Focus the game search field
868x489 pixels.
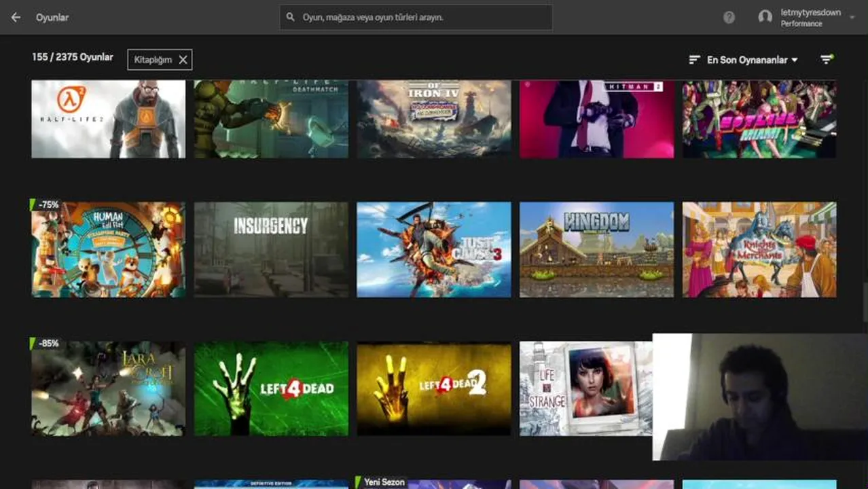pyautogui.click(x=416, y=17)
